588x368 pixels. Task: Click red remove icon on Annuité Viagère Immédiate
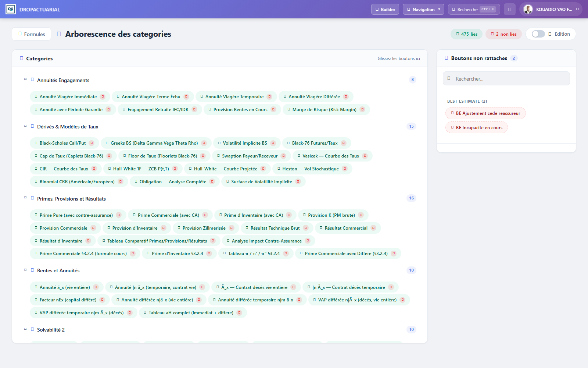tap(103, 97)
